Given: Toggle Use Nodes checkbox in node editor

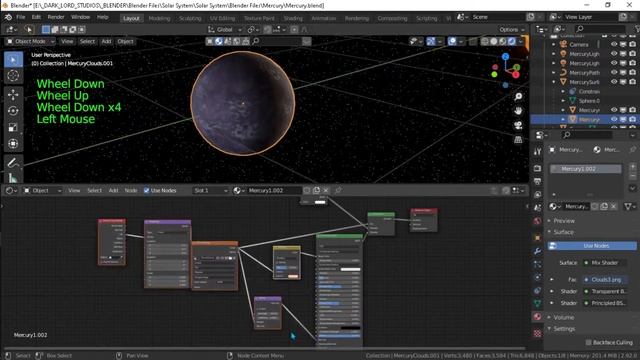Looking at the screenshot, I should pos(147,191).
